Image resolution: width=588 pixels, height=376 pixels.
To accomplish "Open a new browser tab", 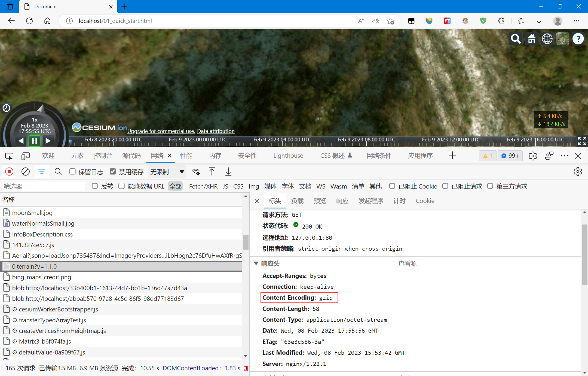I will click(124, 7).
